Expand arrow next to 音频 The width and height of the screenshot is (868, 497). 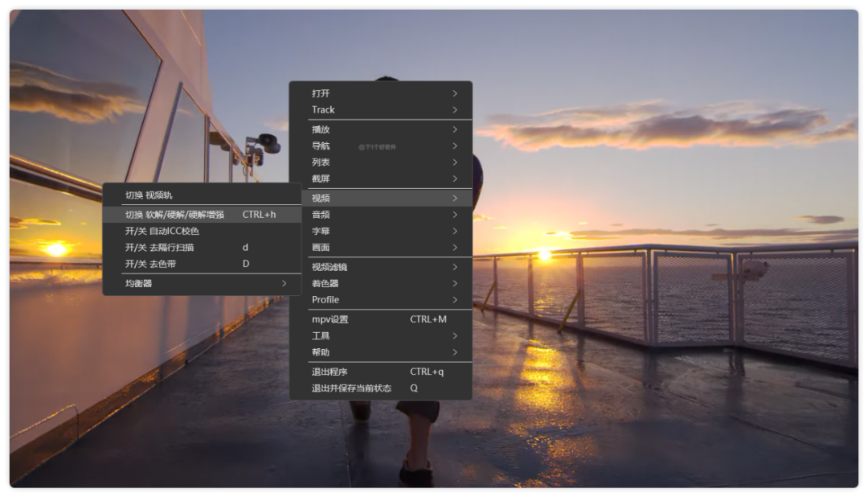click(455, 215)
